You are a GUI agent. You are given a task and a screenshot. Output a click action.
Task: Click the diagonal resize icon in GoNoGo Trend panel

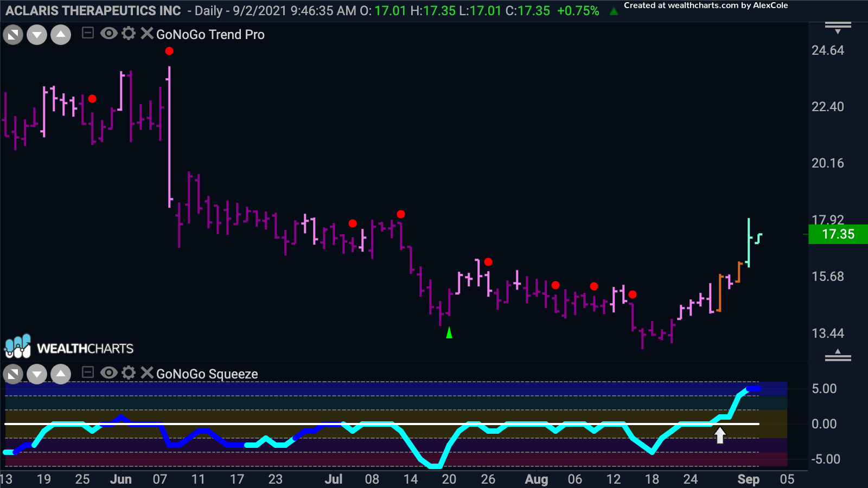13,36
